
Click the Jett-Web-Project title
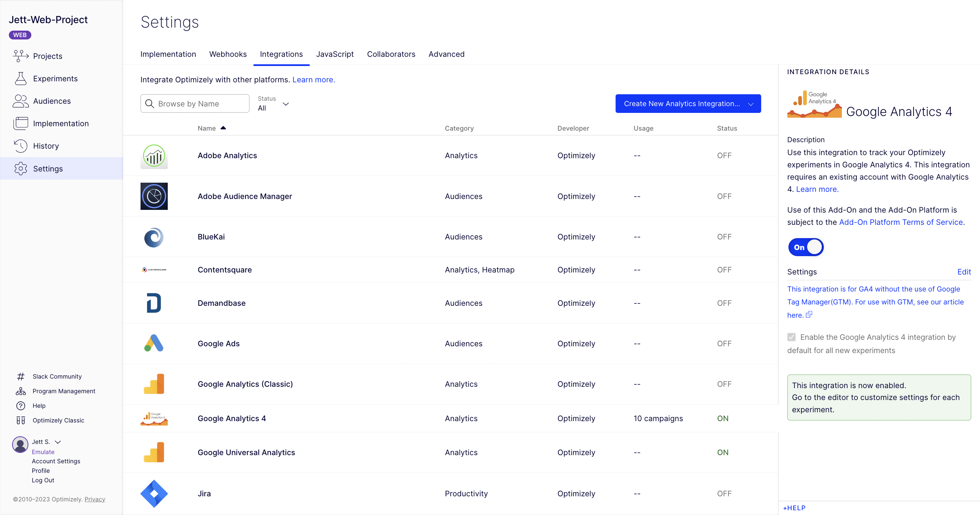[x=48, y=19]
